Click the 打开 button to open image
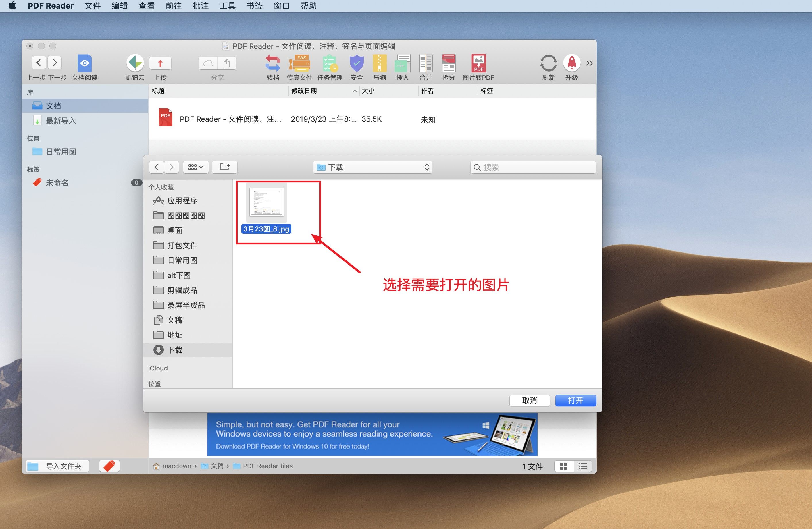 [575, 400]
